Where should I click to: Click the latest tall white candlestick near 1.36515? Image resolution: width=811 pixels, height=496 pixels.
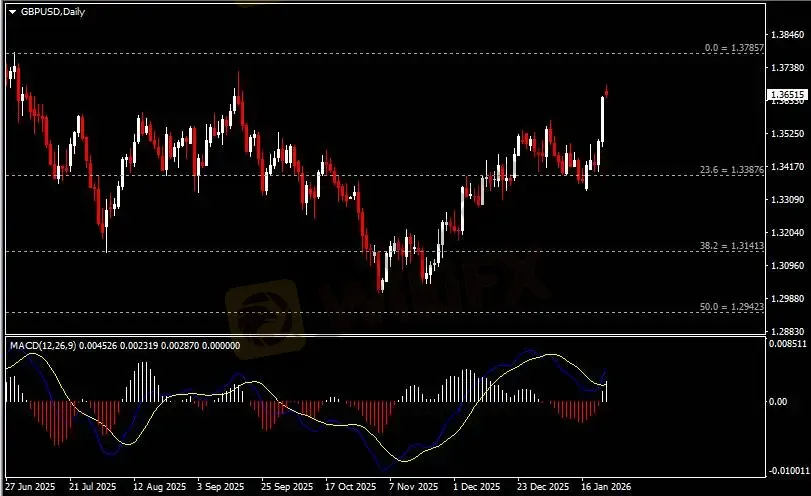click(x=603, y=120)
